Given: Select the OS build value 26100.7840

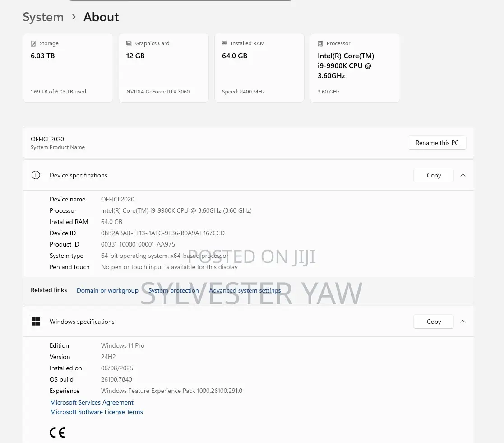Looking at the screenshot, I should (x=116, y=379).
